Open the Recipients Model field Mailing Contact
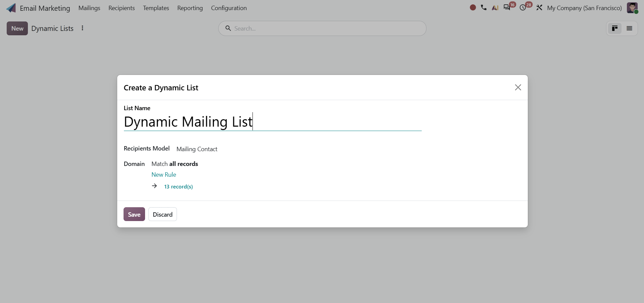This screenshot has height=303, width=644. tap(197, 149)
